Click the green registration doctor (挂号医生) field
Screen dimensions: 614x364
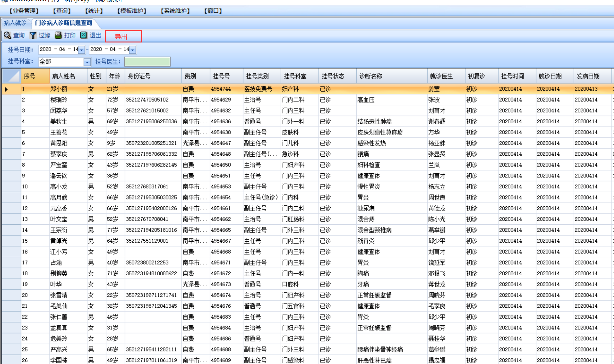[147, 62]
